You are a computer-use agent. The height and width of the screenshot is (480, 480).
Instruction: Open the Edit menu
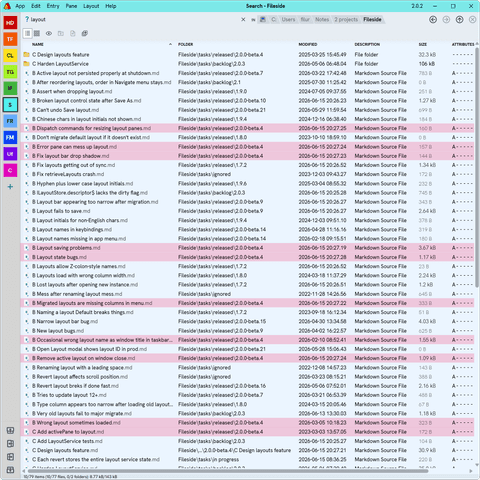[x=36, y=6]
